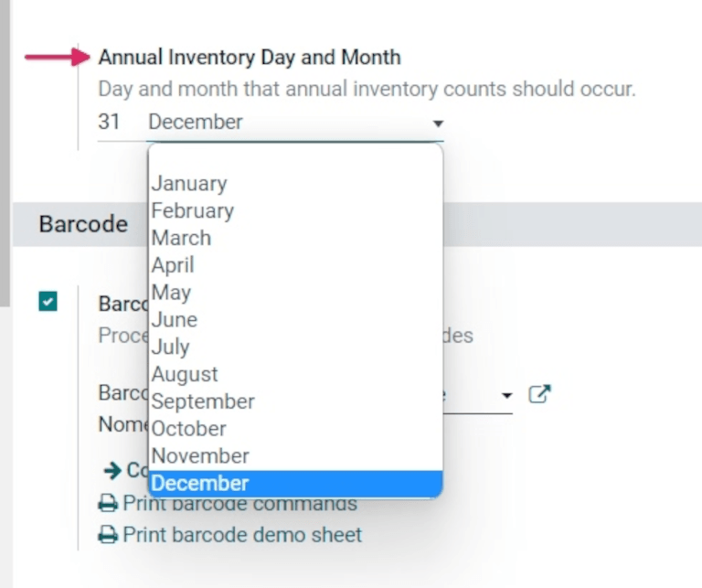Select July from the month options
The width and height of the screenshot is (702, 588).
pyautogui.click(x=171, y=347)
